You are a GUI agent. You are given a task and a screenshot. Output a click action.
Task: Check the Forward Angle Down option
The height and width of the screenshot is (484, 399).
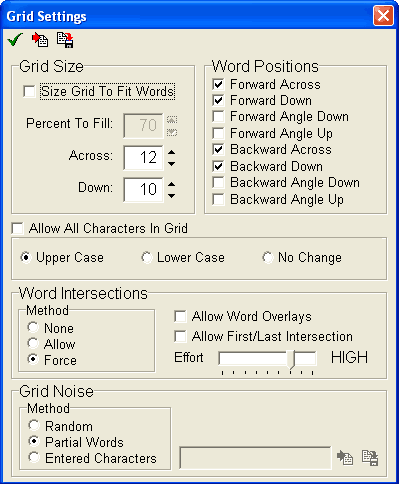[218, 117]
